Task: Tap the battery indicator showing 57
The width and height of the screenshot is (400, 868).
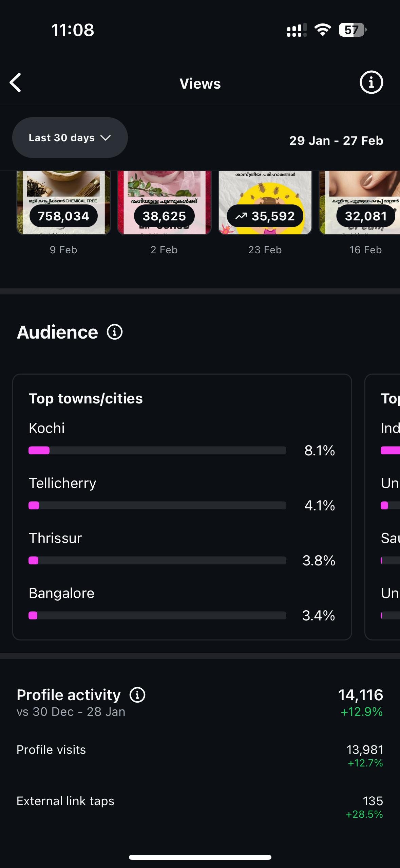Action: coord(352,30)
